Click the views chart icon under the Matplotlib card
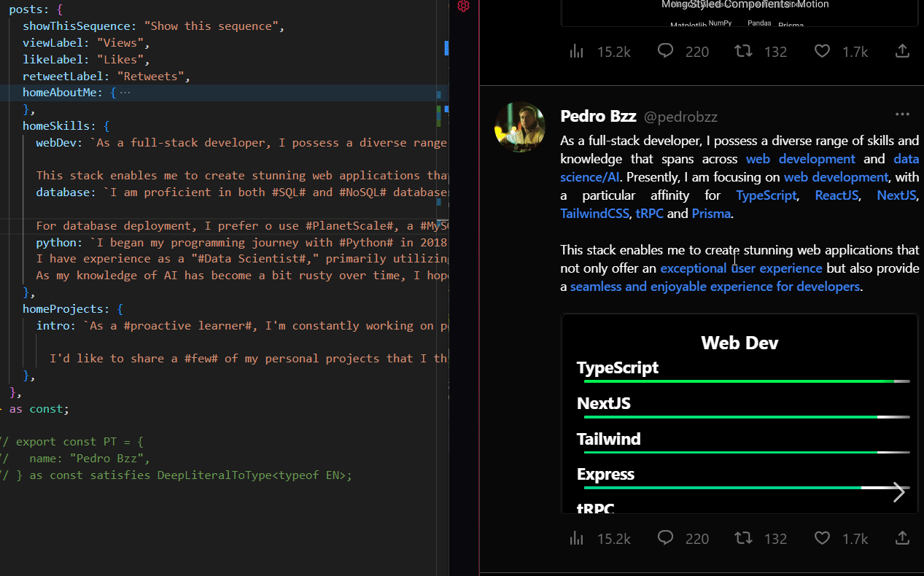Image resolution: width=924 pixels, height=576 pixels. [576, 51]
